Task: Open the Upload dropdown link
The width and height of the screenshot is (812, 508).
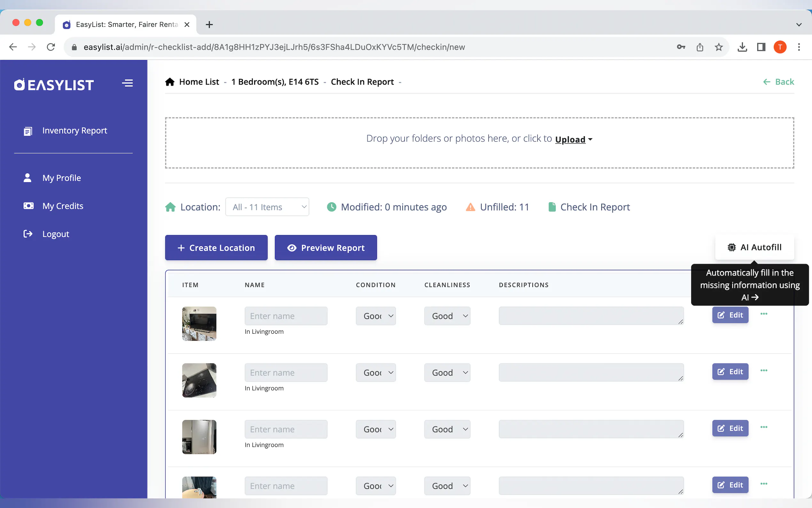Action: coord(573,139)
